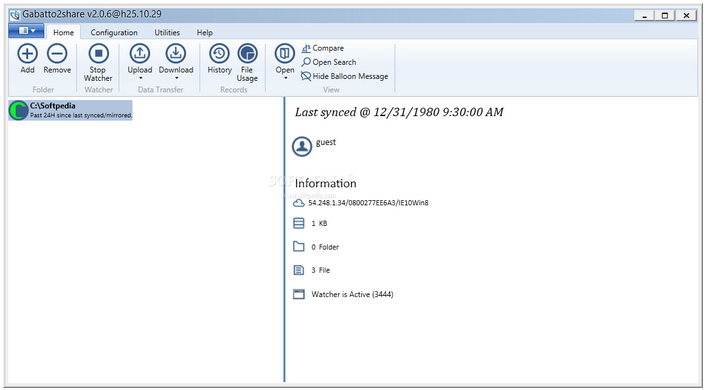Image resolution: width=707 pixels, height=390 pixels.
Task: Open the blue application menu button
Action: (26, 31)
